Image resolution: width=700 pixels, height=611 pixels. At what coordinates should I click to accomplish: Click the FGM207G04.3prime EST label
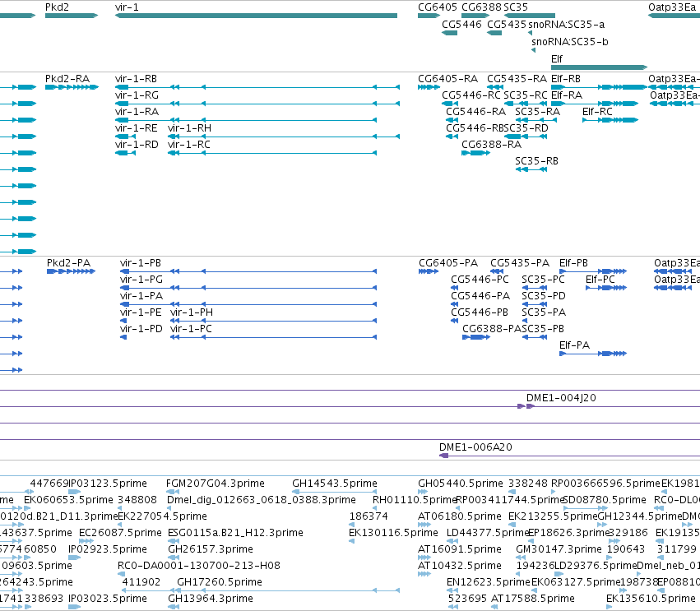click(x=216, y=484)
